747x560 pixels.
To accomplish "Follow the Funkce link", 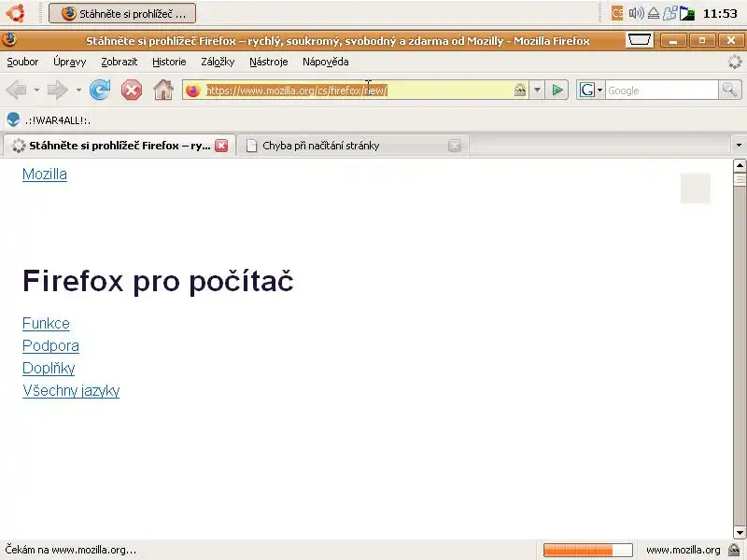I will pyautogui.click(x=46, y=324).
